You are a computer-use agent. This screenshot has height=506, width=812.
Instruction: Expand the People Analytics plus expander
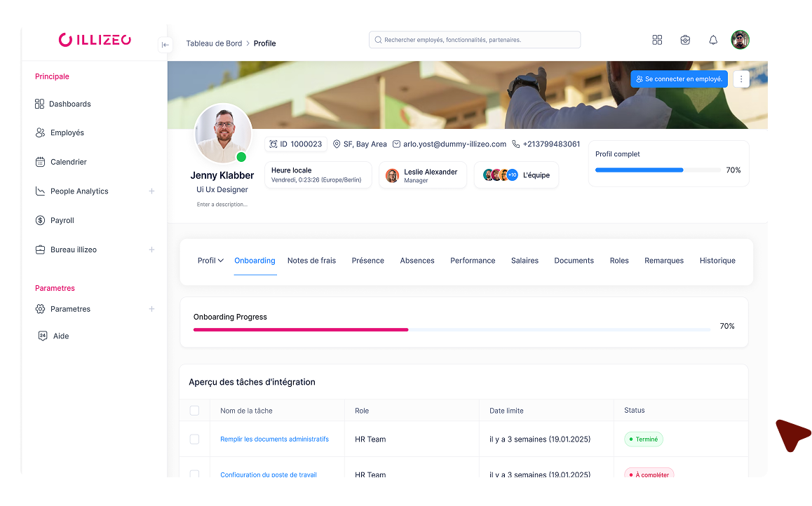coord(152,191)
